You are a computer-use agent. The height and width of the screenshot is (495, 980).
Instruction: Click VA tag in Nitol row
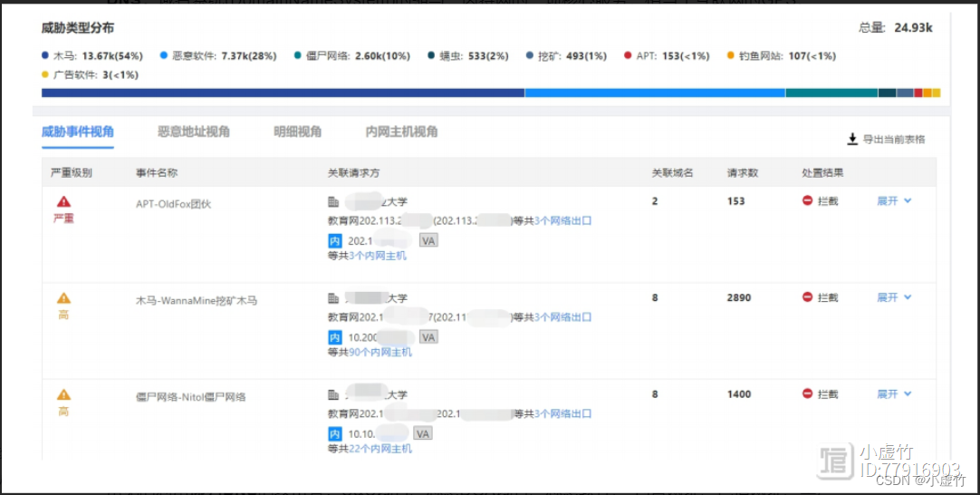click(x=423, y=433)
